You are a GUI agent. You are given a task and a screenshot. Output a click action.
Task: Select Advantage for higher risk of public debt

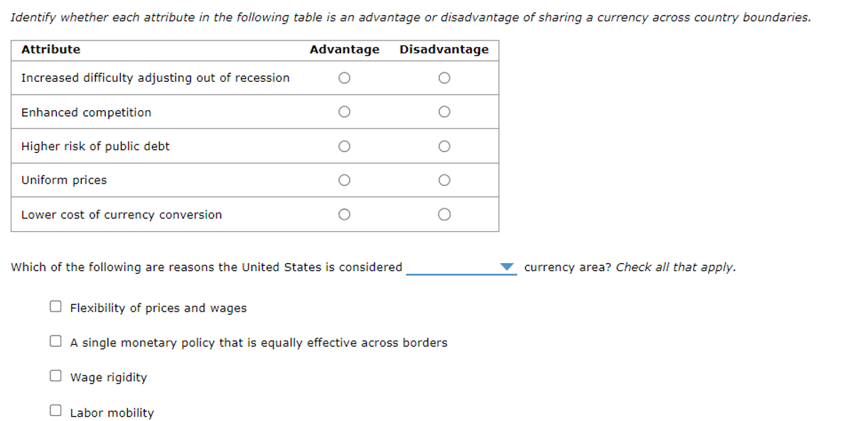tap(344, 146)
